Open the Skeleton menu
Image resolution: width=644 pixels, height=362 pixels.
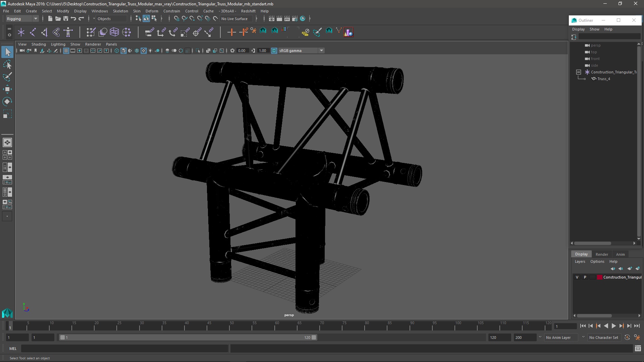click(x=120, y=11)
